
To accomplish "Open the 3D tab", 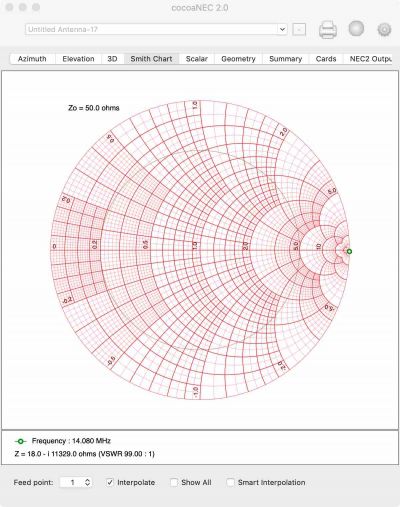I will point(112,59).
